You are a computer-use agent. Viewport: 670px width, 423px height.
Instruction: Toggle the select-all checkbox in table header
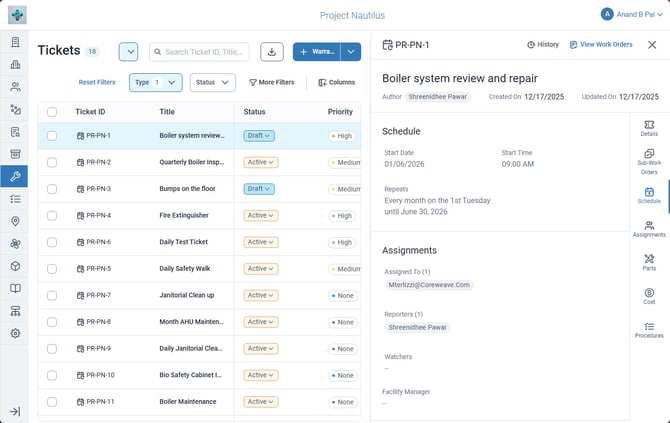52,112
